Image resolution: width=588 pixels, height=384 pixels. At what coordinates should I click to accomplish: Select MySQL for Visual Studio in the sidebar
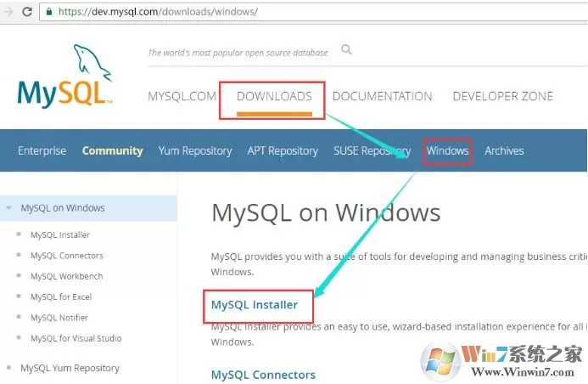click(76, 338)
